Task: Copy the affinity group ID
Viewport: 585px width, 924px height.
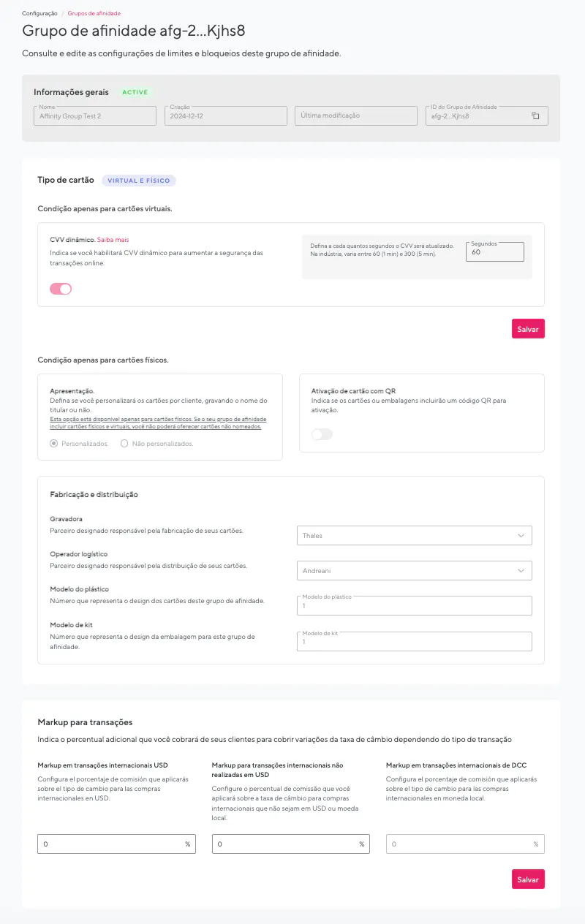Action: click(x=535, y=115)
